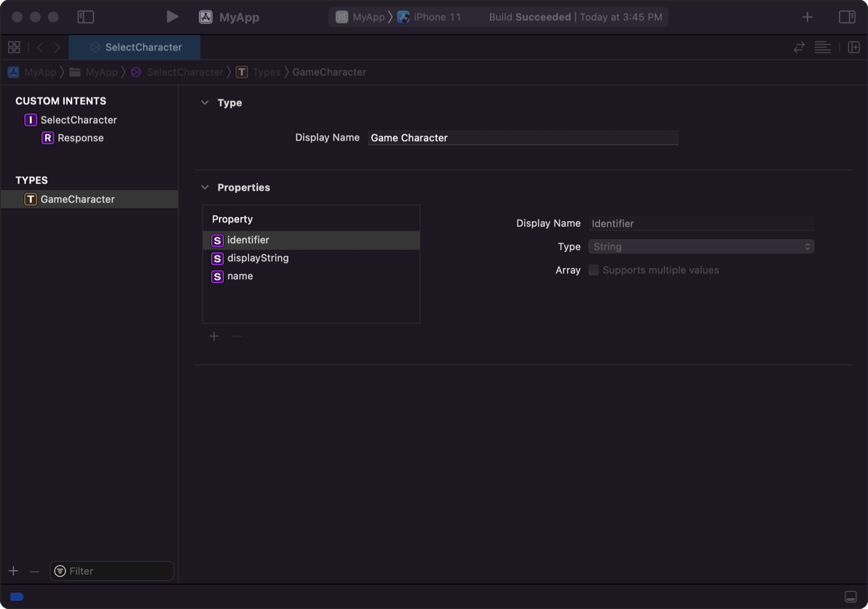The height and width of the screenshot is (609, 868).
Task: Click MyApp folder in the breadcrumb
Action: (x=94, y=72)
